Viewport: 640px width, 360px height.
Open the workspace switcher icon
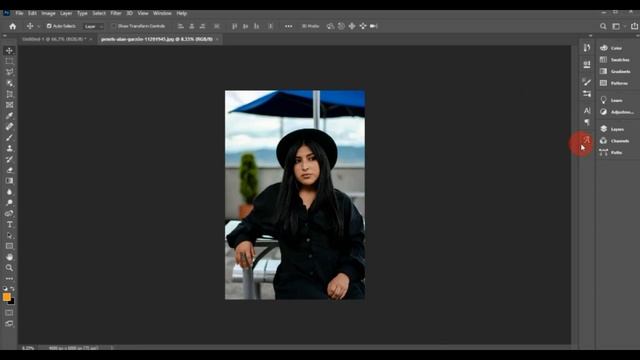[616, 26]
